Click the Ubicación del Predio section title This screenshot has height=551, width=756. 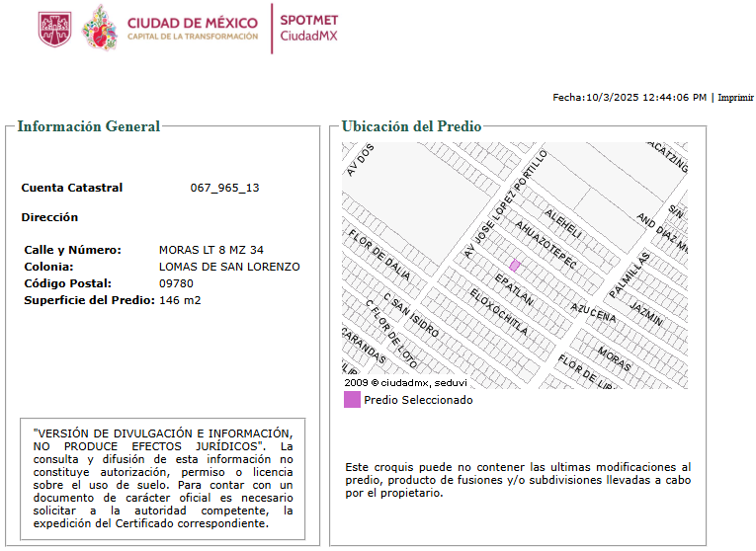(411, 126)
